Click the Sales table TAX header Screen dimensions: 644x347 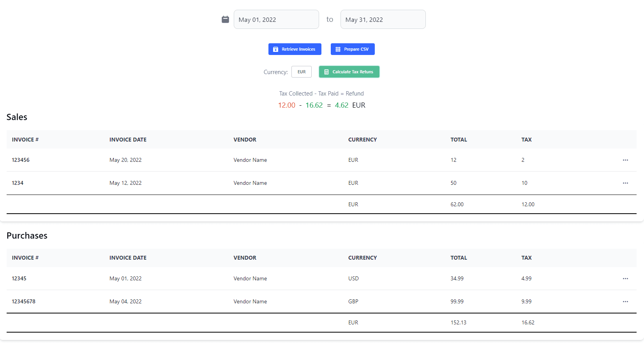pos(526,140)
